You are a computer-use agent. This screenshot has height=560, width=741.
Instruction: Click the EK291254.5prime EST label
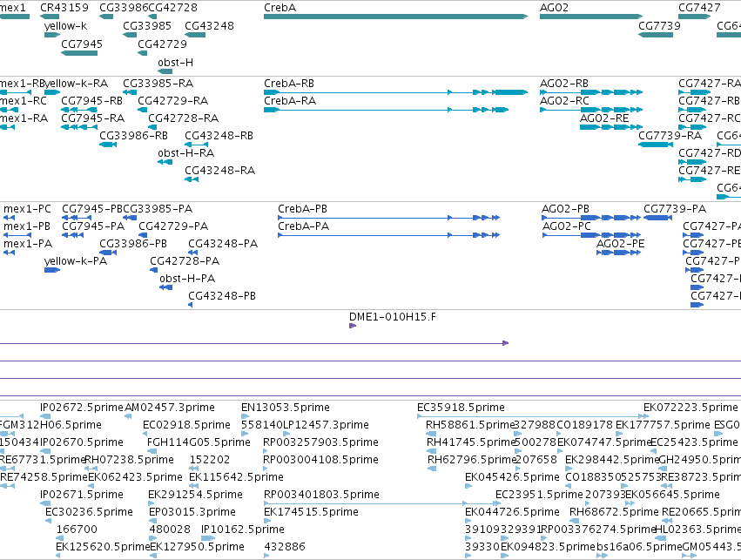pyautogui.click(x=195, y=495)
